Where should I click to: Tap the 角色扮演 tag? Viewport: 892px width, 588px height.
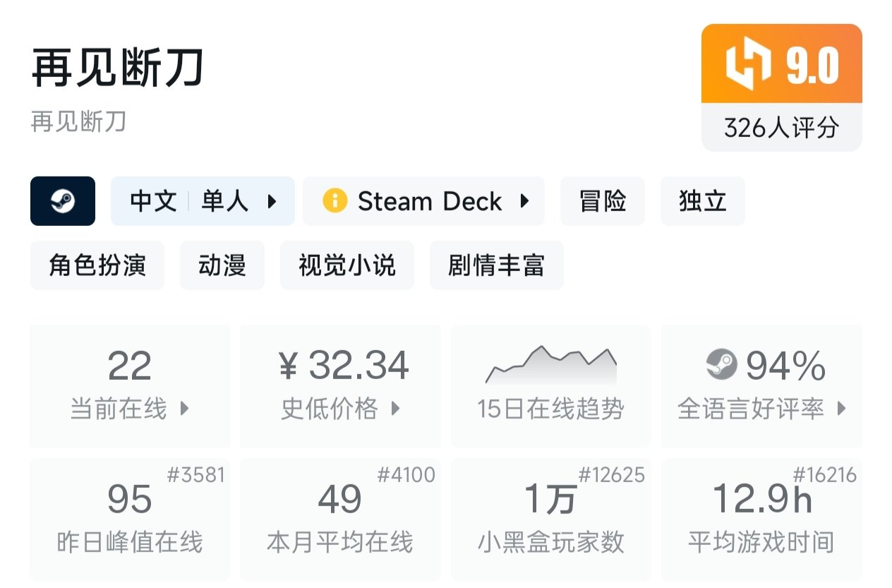[x=97, y=265]
